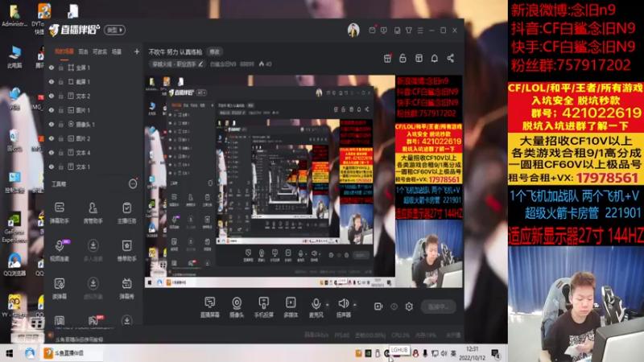Open the toolbox more-options circle button
Screen dimensions: 644x362
tap(133, 184)
